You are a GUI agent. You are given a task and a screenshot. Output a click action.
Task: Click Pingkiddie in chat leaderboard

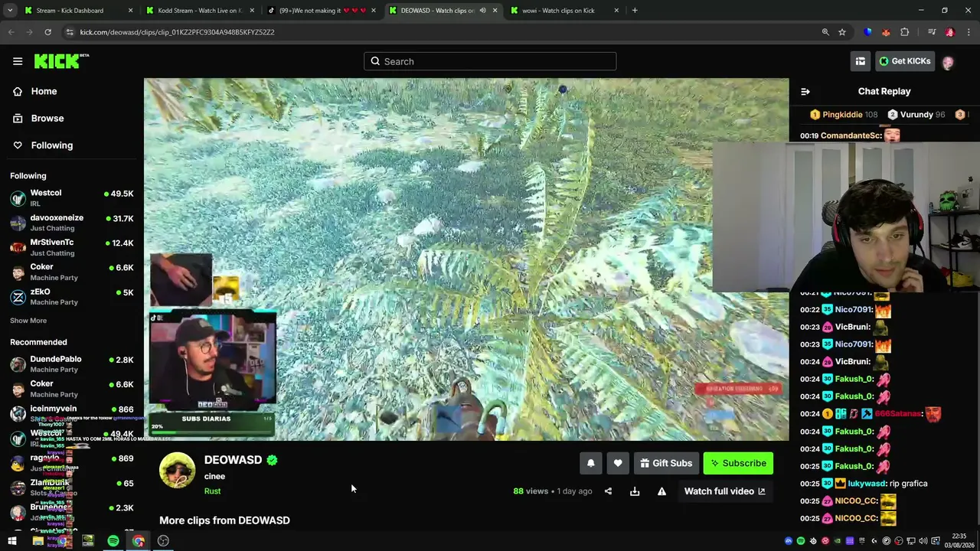coord(842,115)
